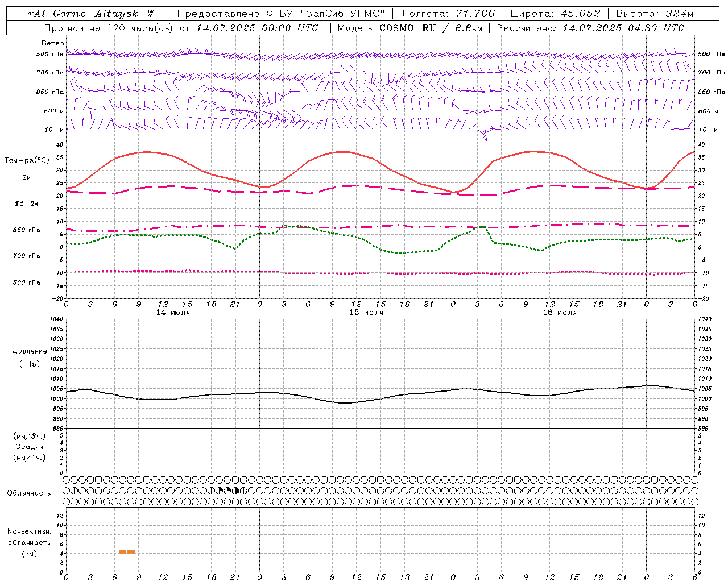Click the 'Осадки' precipitation label
This screenshot has height=582, width=728.
(30, 447)
